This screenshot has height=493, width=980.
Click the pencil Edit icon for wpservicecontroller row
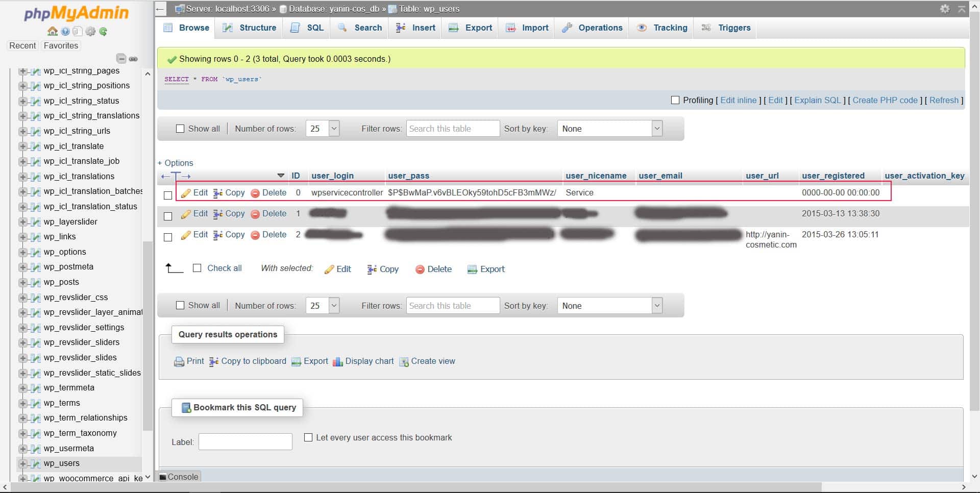pos(186,193)
